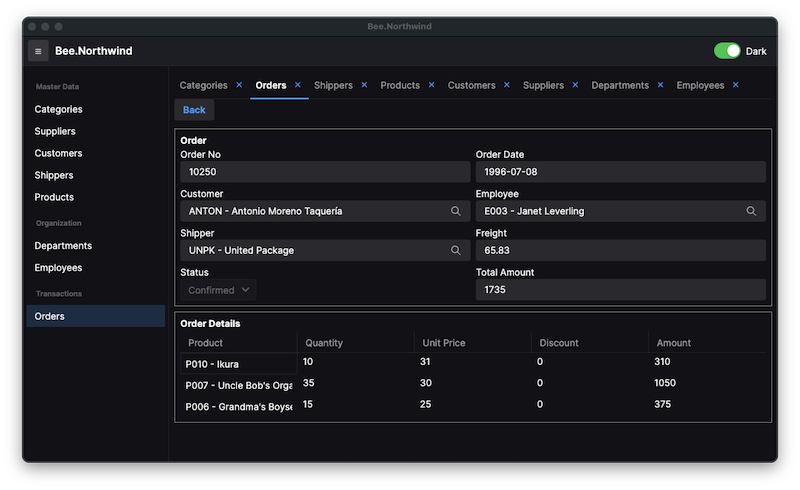Select the P010 - Ikura product cell
The height and width of the screenshot is (490, 800).
(238, 364)
